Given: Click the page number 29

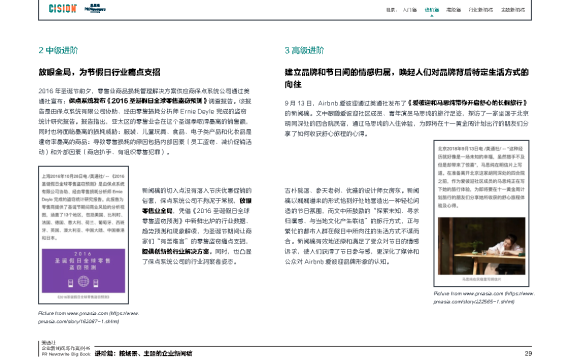Looking at the screenshot, I should (528, 353).
